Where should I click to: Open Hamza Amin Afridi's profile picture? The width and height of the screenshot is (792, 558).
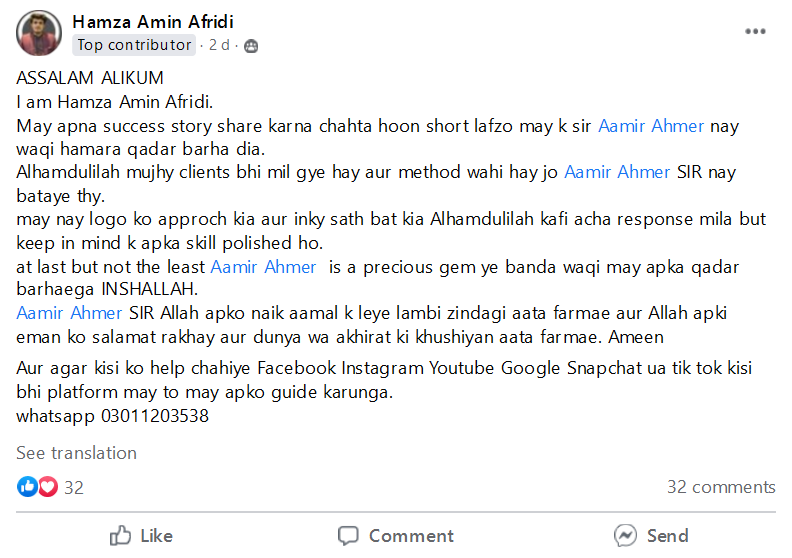coord(39,33)
